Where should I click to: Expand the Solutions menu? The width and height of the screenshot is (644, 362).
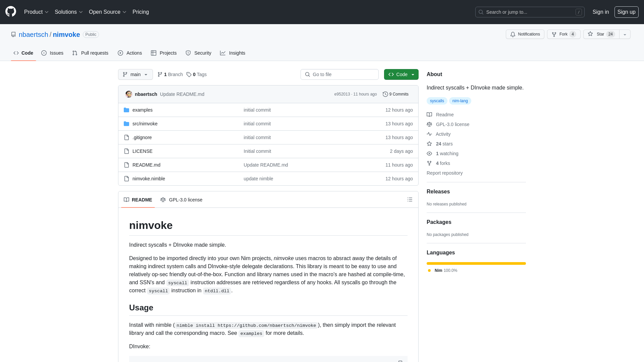click(68, 12)
